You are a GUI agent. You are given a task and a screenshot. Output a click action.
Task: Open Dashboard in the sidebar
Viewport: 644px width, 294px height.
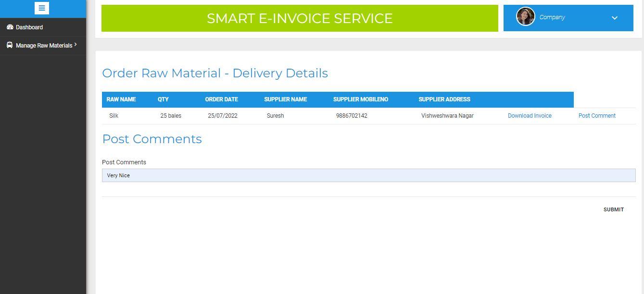pos(29,27)
